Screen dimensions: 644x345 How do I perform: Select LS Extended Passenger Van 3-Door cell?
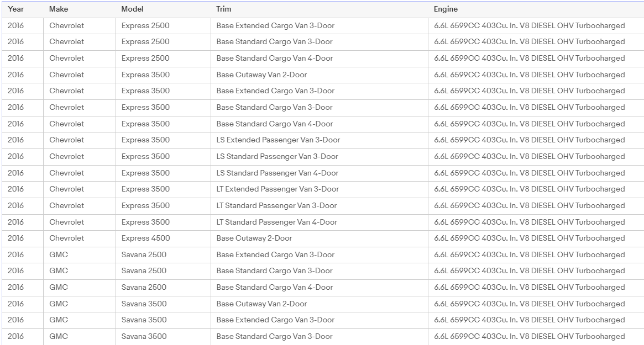coord(278,140)
